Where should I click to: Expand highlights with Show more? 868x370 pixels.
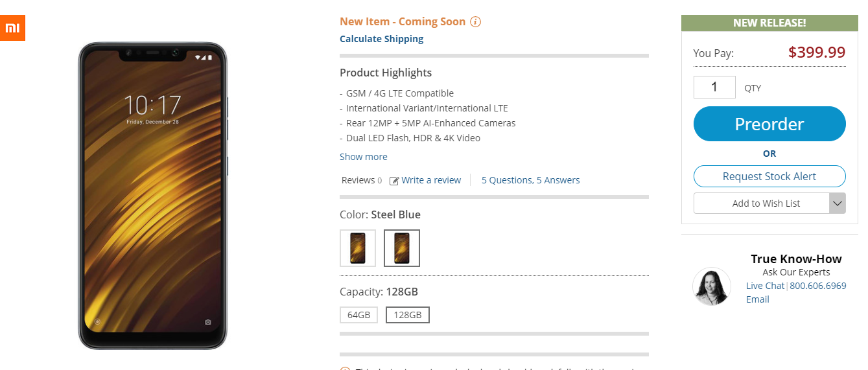pos(364,157)
